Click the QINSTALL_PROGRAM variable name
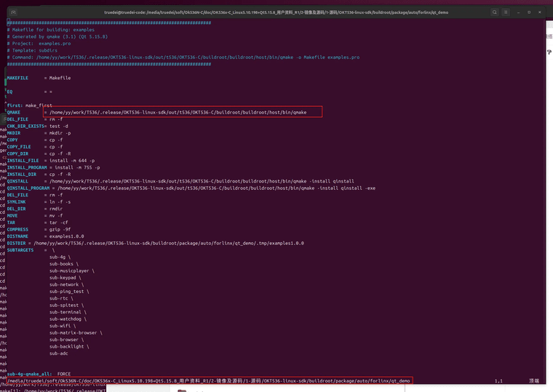The height and width of the screenshot is (392, 553). click(28, 188)
